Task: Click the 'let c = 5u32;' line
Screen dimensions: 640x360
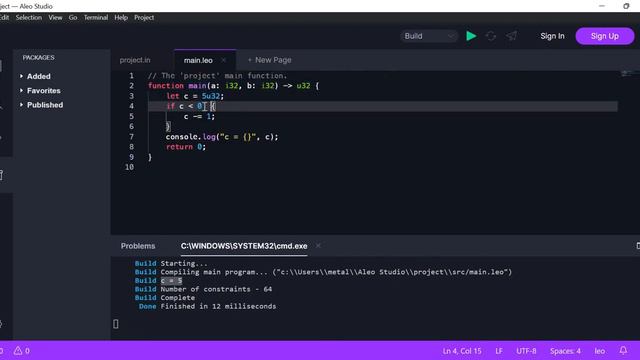Action: point(195,96)
